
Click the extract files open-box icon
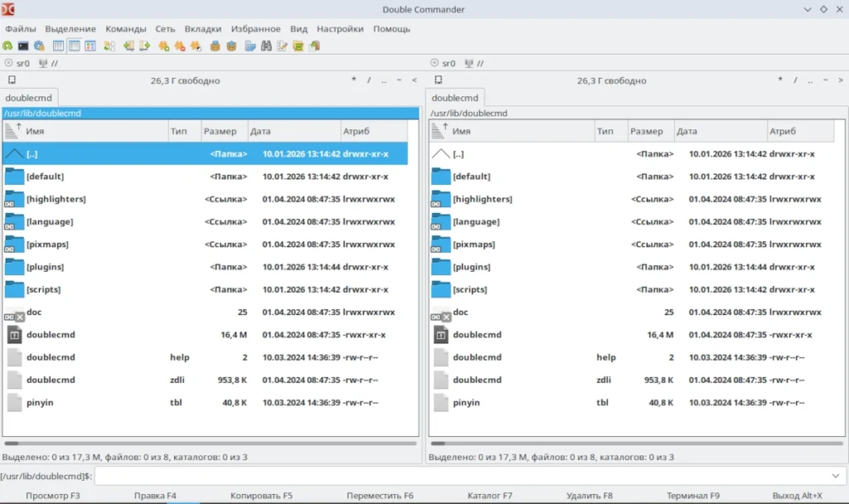tap(231, 46)
